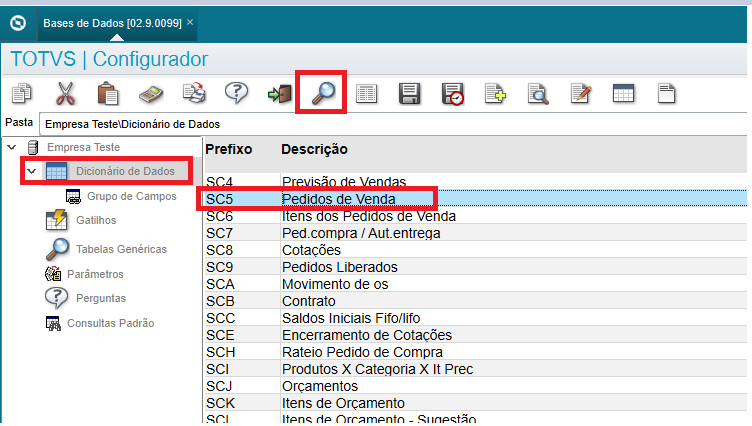Click the Save floppy disk icon

(x=410, y=94)
